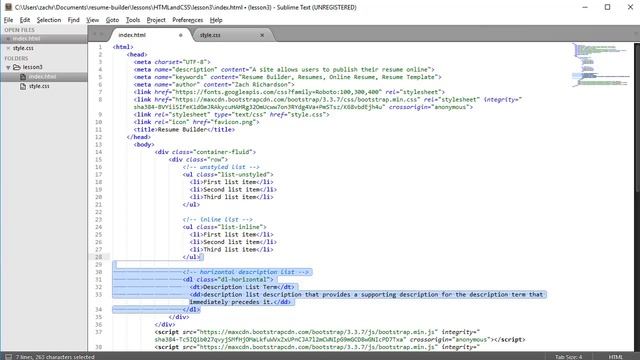Toggle the panel switcher icon in status bar

pos(8,357)
